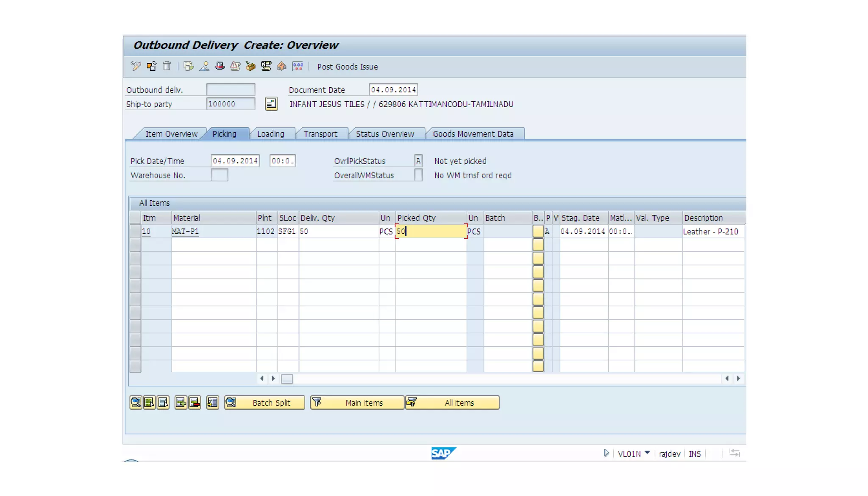The width and height of the screenshot is (868, 496).
Task: Click Post Goods Issue button
Action: coord(347,67)
